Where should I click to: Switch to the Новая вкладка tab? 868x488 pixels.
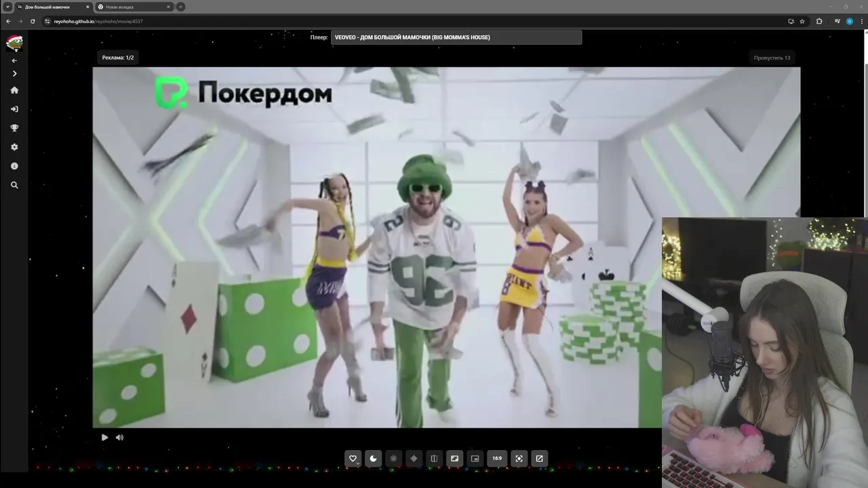(x=134, y=7)
